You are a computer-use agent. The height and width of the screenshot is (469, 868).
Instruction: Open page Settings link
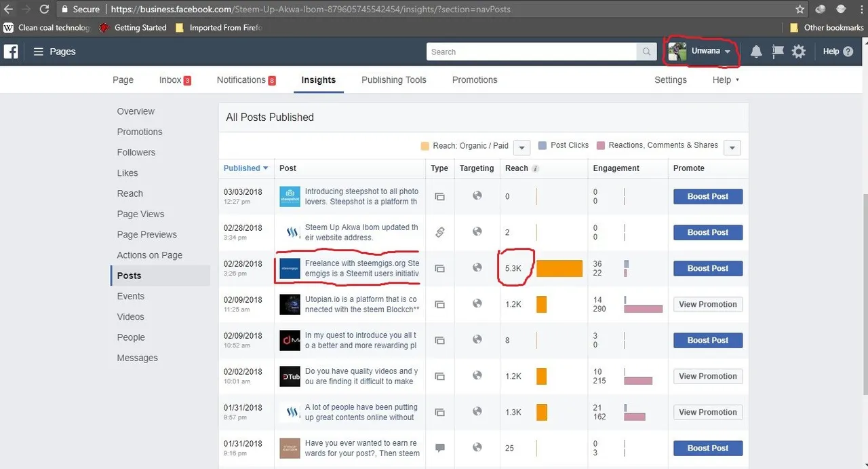[671, 80]
